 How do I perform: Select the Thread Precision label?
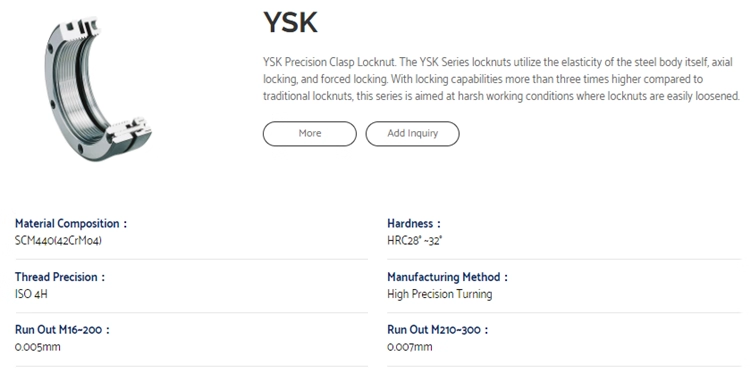[x=60, y=277]
